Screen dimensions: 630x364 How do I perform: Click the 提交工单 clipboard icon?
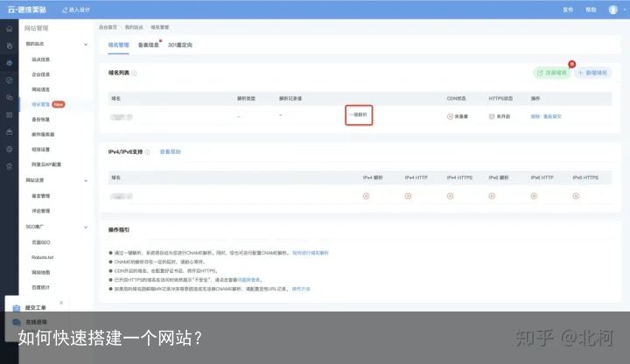[16, 308]
